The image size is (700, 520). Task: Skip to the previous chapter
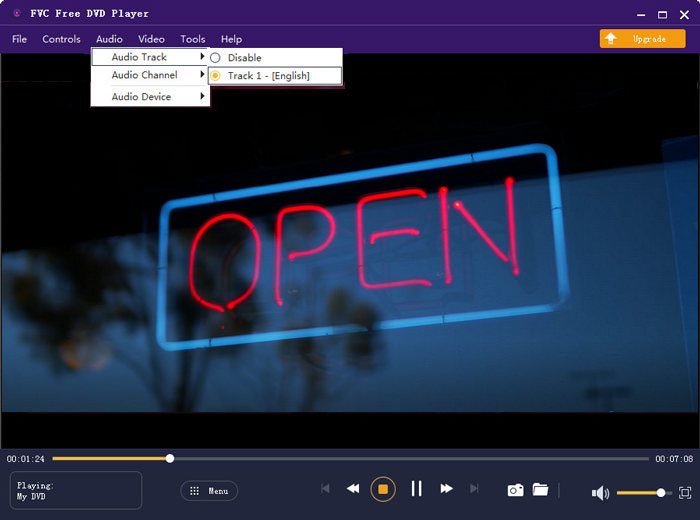coord(325,489)
